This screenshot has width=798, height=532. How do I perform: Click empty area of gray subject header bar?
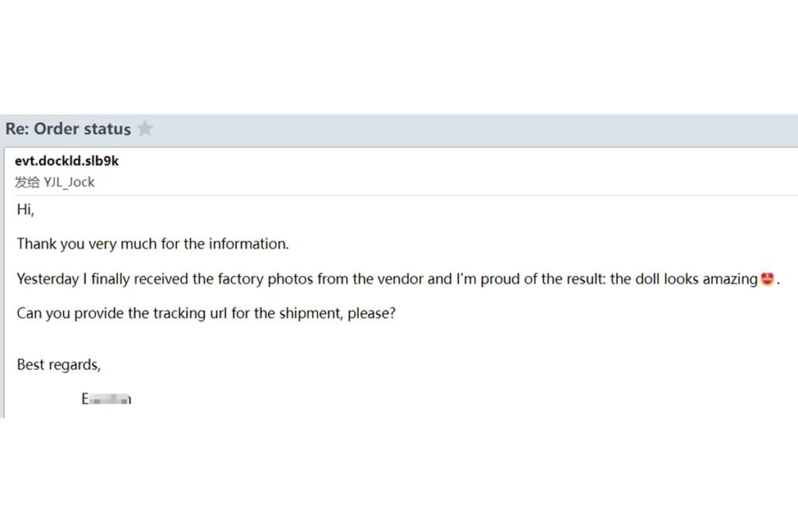click(458, 130)
